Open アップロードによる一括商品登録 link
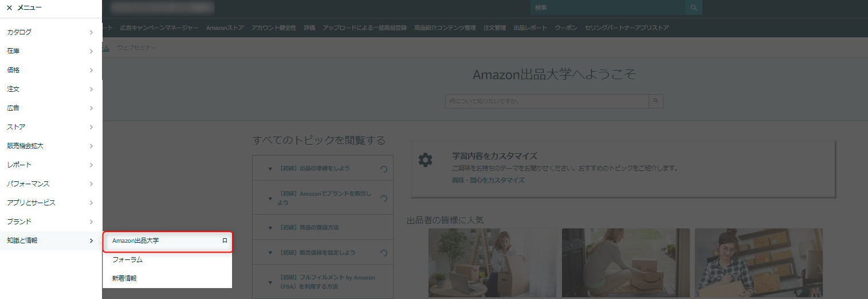 364,28
